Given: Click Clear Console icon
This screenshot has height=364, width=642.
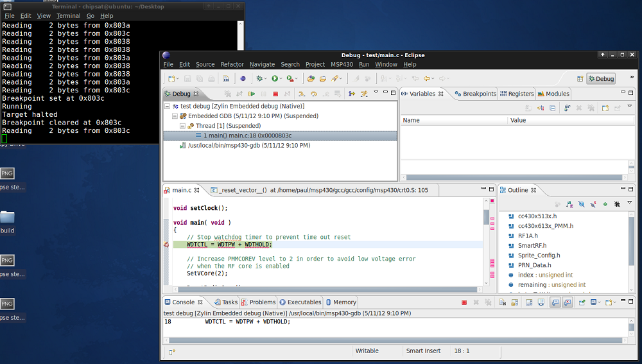Looking at the screenshot, I should tap(503, 302).
